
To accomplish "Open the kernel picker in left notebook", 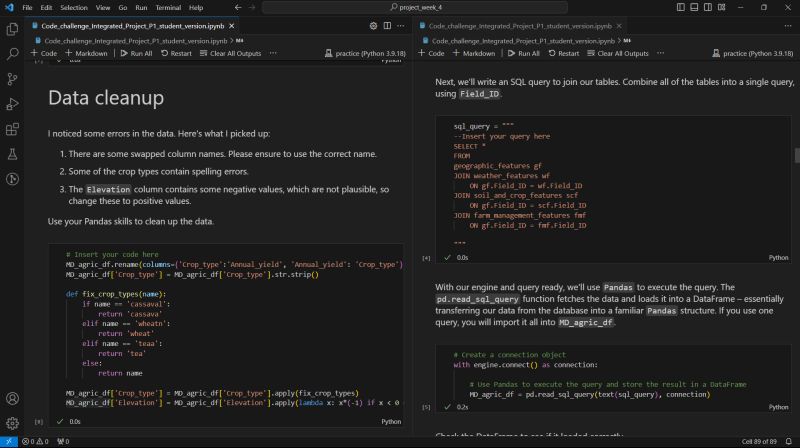I will tap(364, 53).
